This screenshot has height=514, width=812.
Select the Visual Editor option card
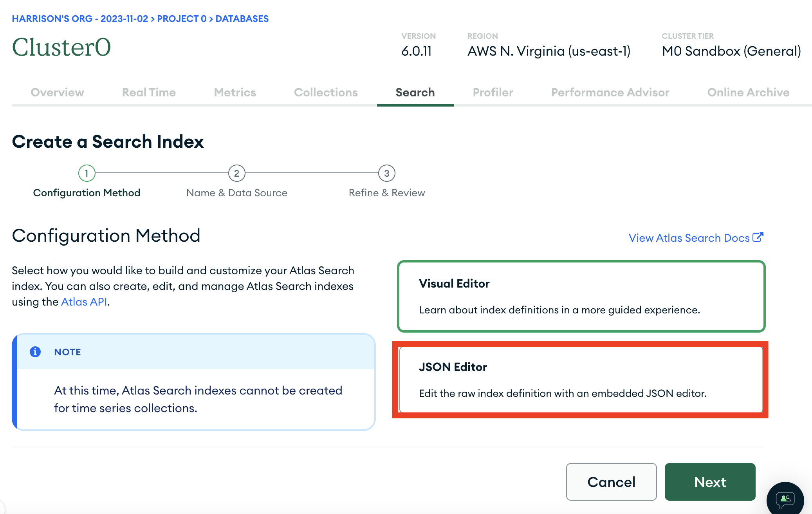[x=581, y=296]
